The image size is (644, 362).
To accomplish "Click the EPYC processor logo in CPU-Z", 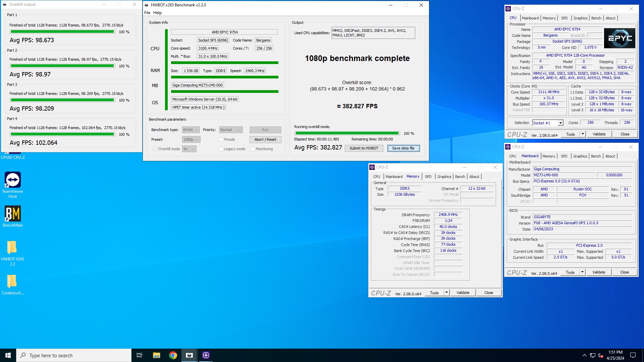I will (620, 38).
